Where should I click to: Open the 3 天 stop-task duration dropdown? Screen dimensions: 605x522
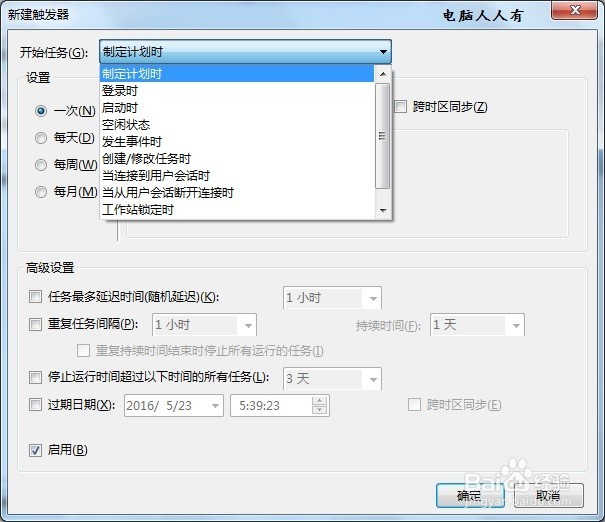click(332, 378)
